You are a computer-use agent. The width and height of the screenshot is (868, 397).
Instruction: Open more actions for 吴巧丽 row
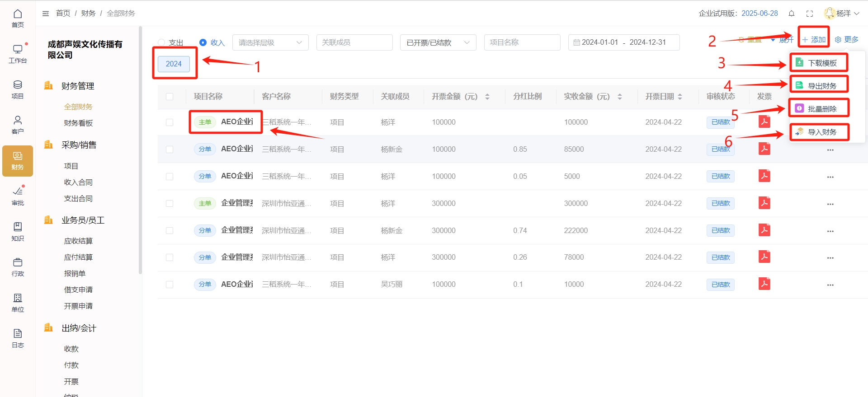[830, 285]
